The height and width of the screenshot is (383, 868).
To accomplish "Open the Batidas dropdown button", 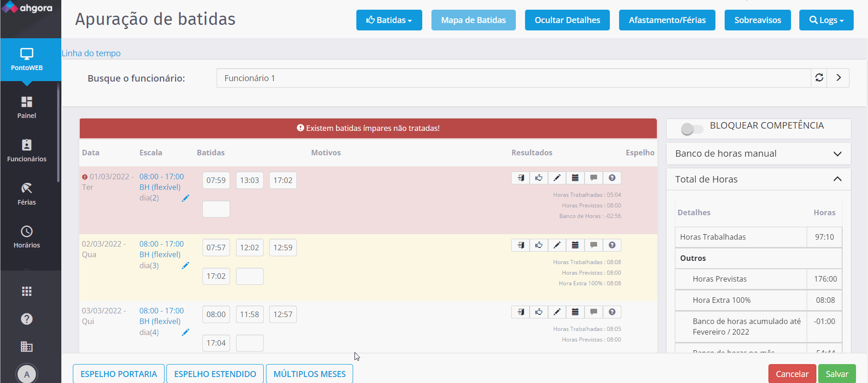I will click(389, 20).
